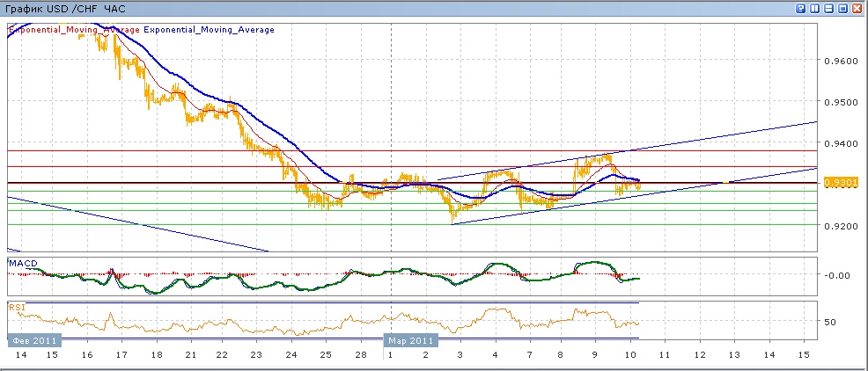868x371 pixels.
Task: Open the chart help question-mark icon
Action: [801, 8]
